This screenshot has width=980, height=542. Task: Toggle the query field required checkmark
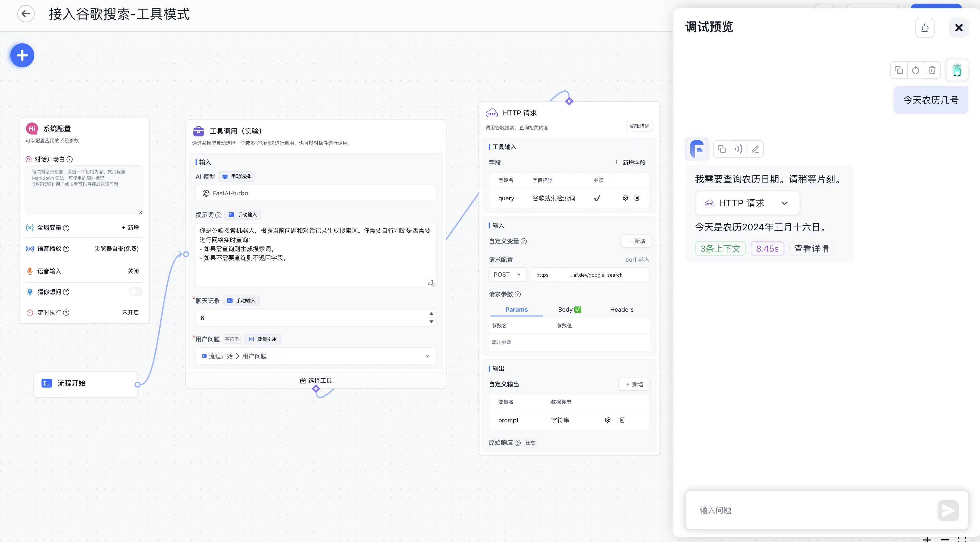[597, 198]
